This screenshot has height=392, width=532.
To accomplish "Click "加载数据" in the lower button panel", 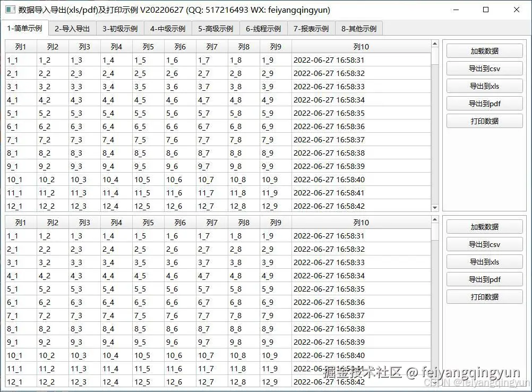I will pyautogui.click(x=484, y=227).
